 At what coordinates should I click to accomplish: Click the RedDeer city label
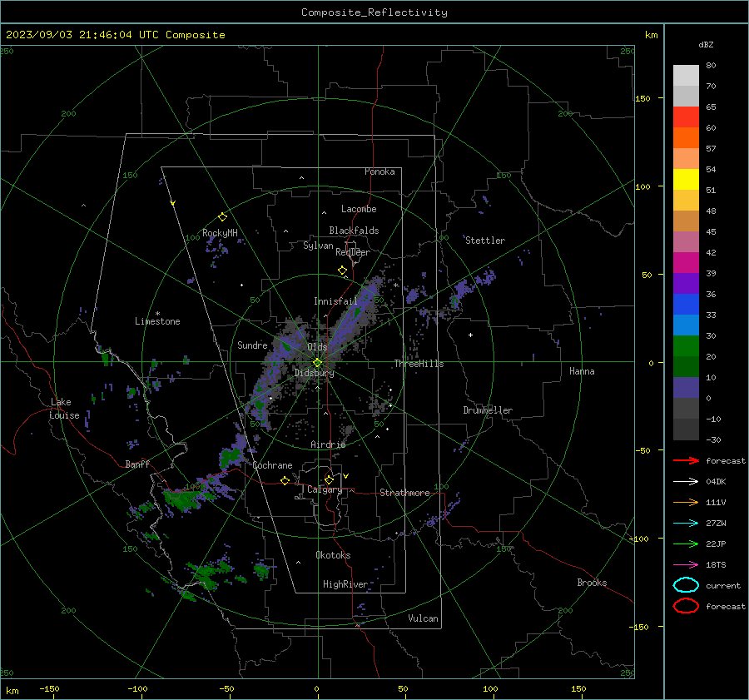pyautogui.click(x=353, y=252)
